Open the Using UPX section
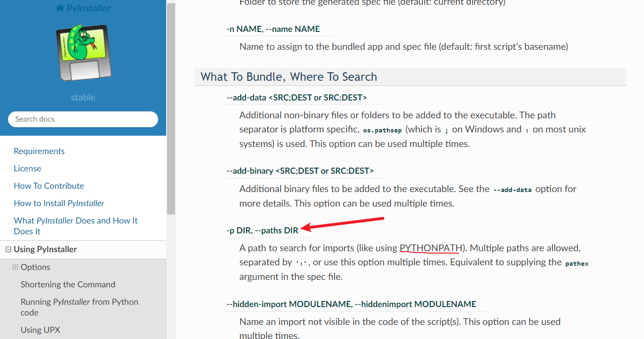Viewport: 644px width, 339px height. pos(40,330)
